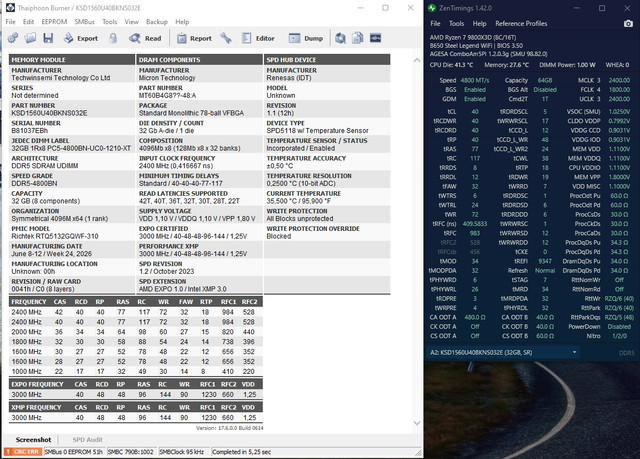Click the 64GB Capacity value in ZenTimings
Viewport: 640px width, 459px height.
(x=545, y=80)
